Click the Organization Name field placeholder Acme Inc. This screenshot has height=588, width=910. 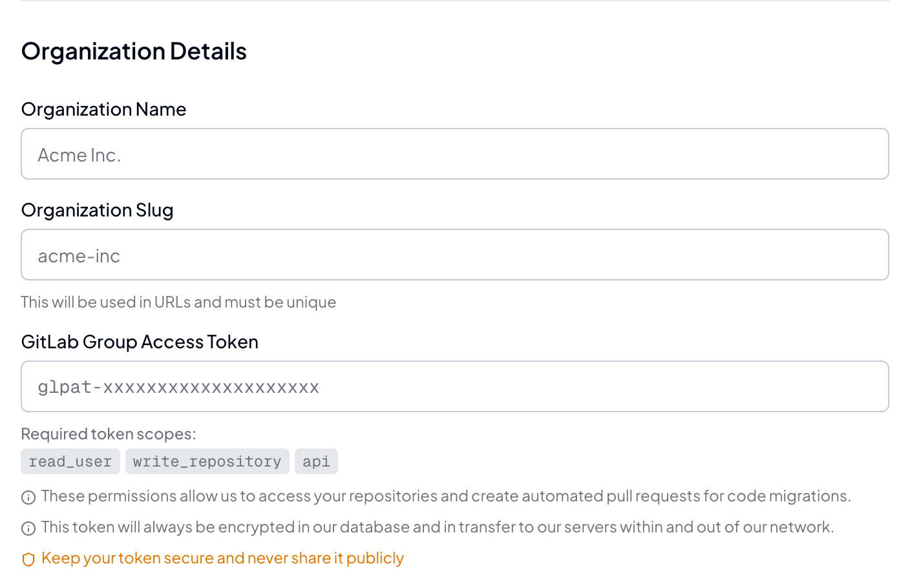point(79,154)
